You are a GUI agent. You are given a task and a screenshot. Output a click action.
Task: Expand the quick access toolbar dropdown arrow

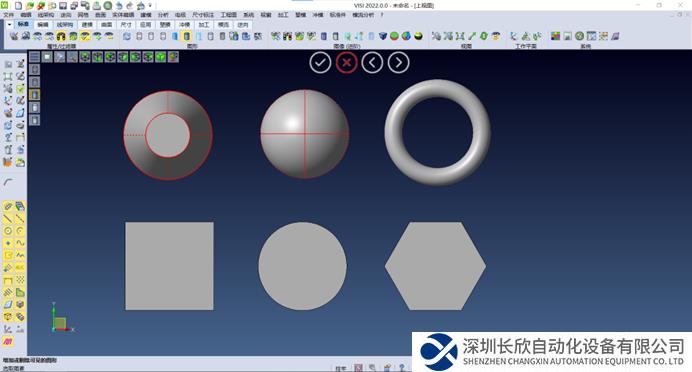click(150, 6)
